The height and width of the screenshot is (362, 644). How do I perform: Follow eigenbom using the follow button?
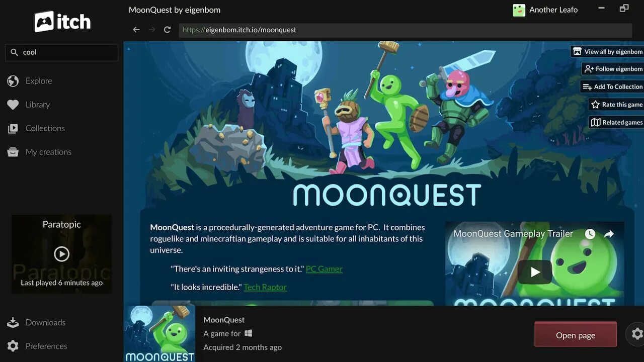click(613, 69)
